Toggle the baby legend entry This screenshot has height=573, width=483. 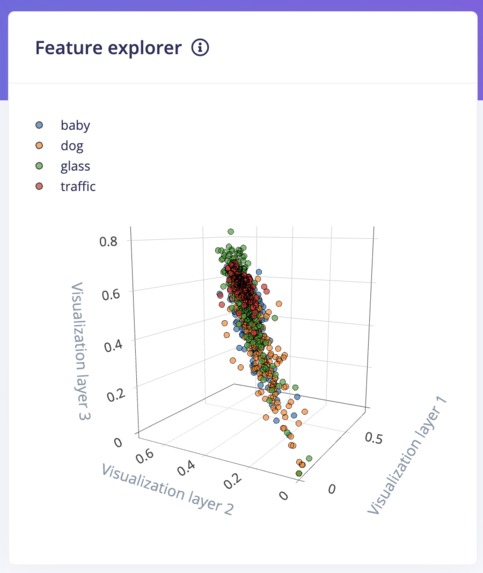click(62, 125)
